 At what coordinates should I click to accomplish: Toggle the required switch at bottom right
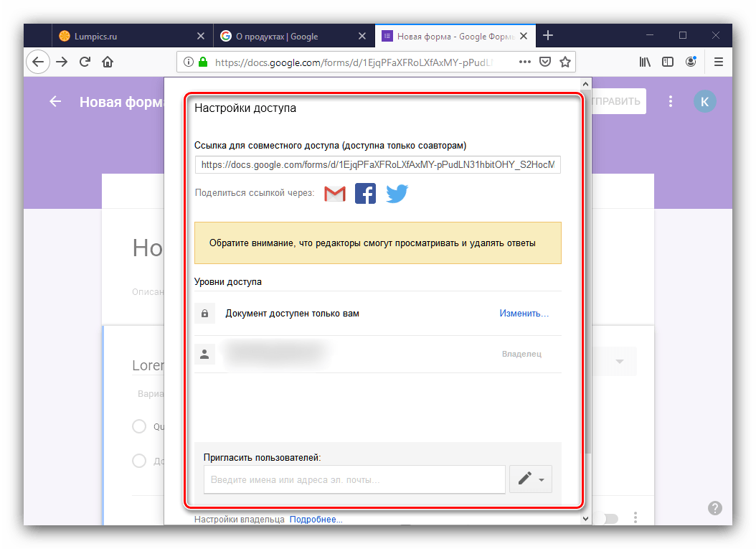point(610,519)
